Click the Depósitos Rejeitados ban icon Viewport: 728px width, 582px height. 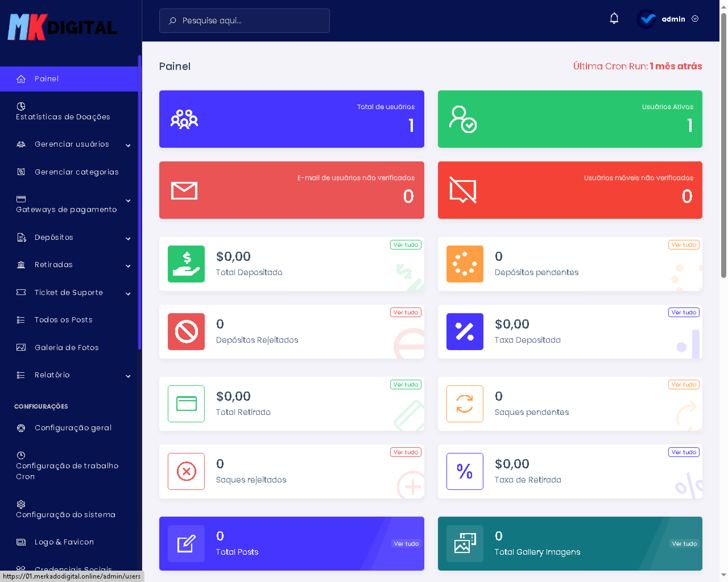pos(186,332)
